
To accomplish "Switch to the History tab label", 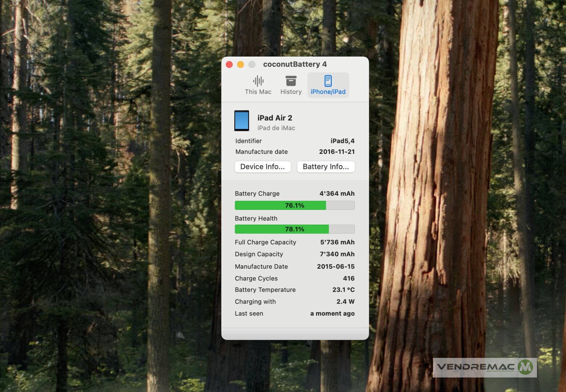I will (291, 92).
